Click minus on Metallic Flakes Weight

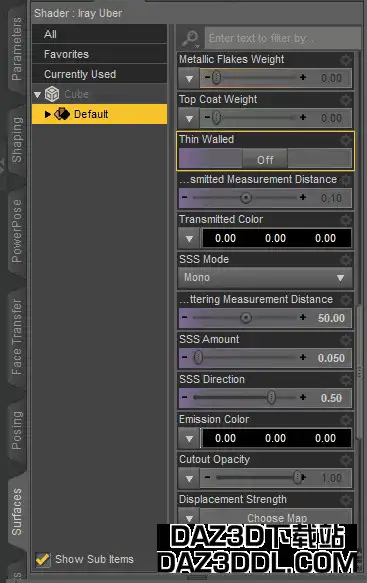click(207, 77)
